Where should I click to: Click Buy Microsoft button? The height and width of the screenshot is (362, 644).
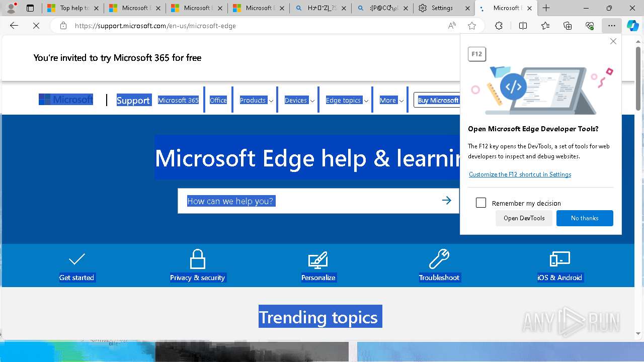pyautogui.click(x=437, y=100)
